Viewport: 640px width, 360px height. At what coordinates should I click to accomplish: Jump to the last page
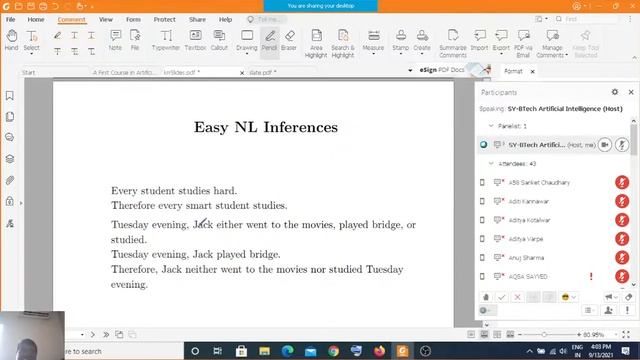tap(106, 335)
